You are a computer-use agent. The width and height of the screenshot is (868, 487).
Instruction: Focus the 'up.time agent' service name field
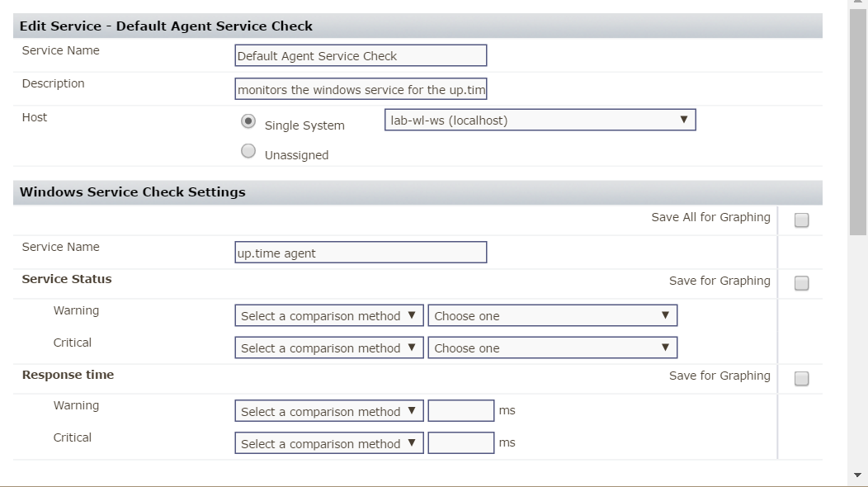361,253
